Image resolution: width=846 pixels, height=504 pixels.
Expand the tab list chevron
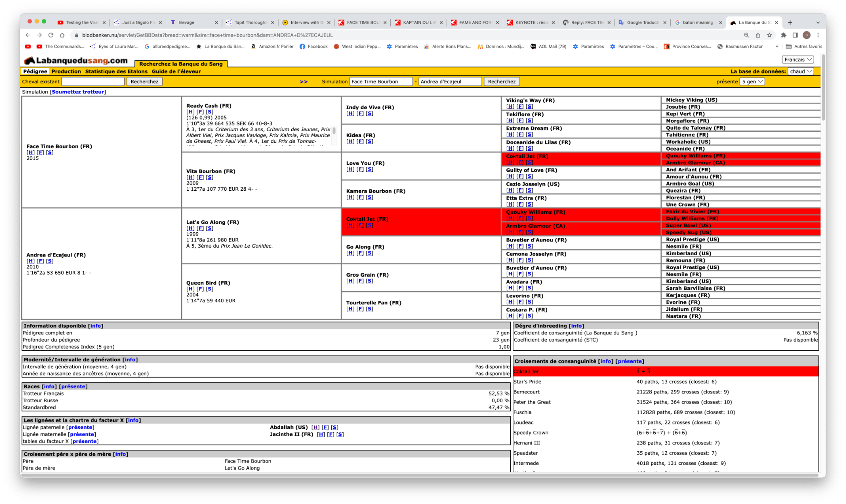[x=818, y=22]
